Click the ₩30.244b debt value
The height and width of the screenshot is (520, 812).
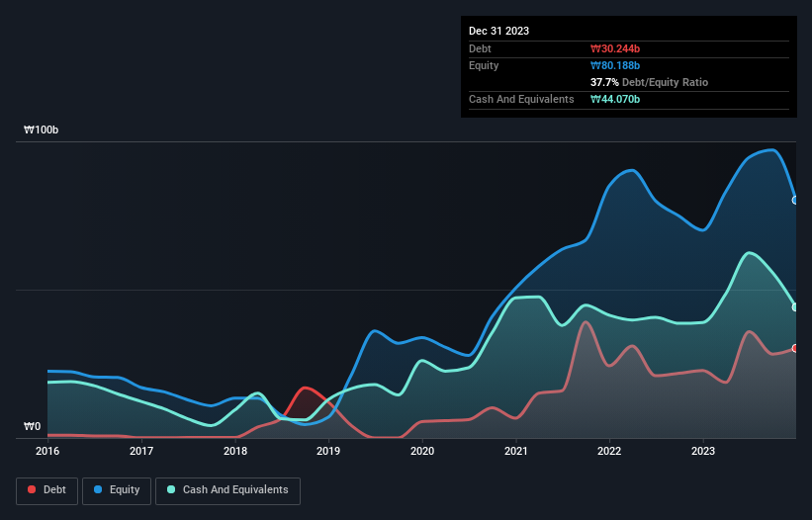pyautogui.click(x=615, y=48)
